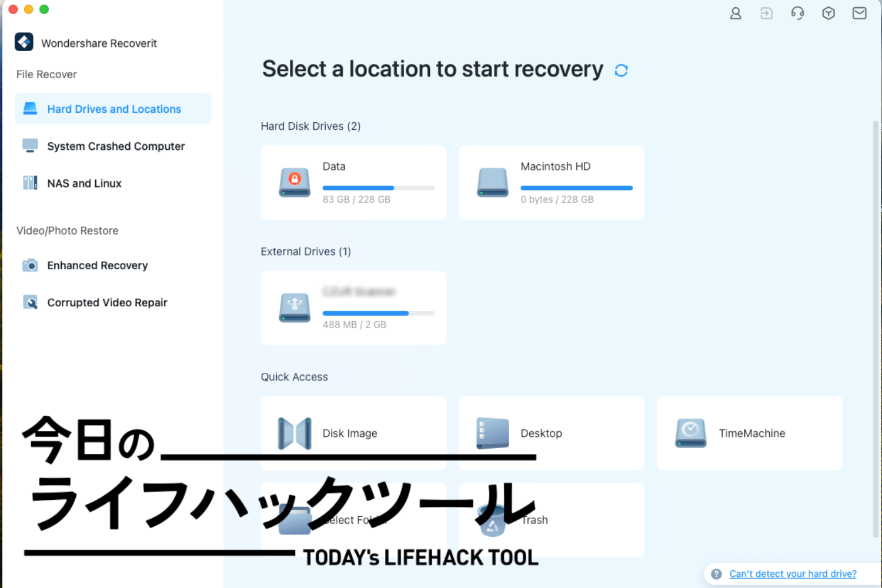Click the hexagon toolbox icon
Image resolution: width=882 pixels, height=588 pixels.
click(x=828, y=13)
